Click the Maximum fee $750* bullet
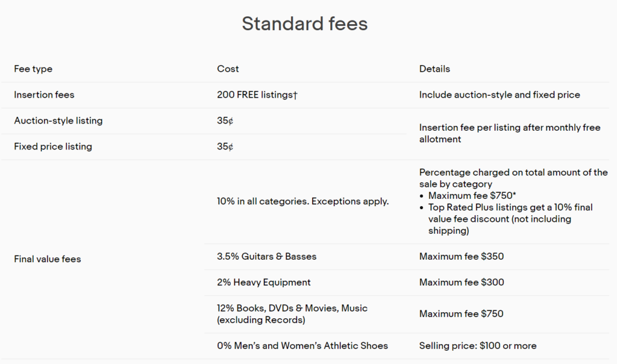Screen dimensions: 617x364 474,195
